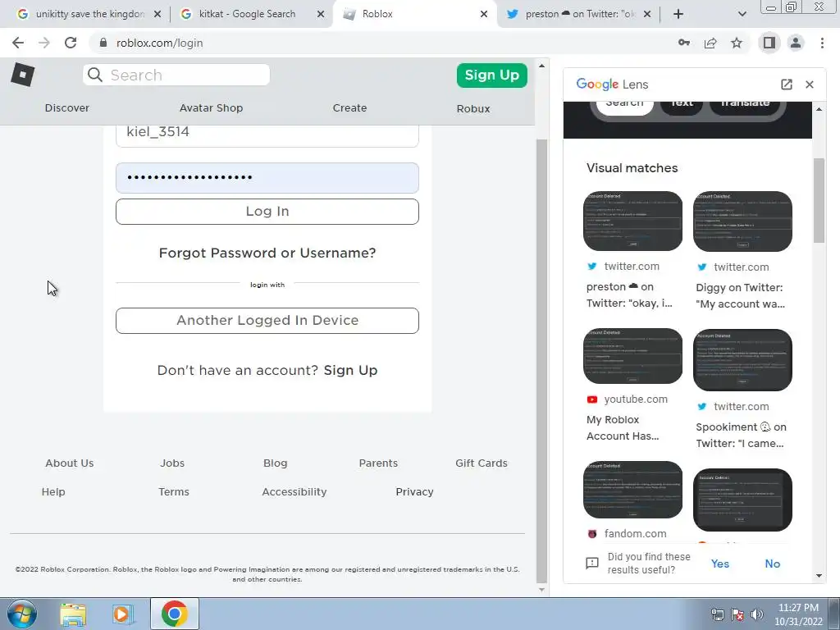Click Chrome icon in taskbar

tap(174, 614)
